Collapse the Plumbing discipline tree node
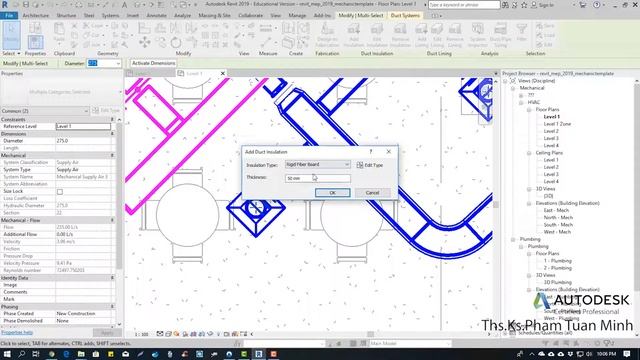Screen dimensions: 640x360 (x=513, y=240)
